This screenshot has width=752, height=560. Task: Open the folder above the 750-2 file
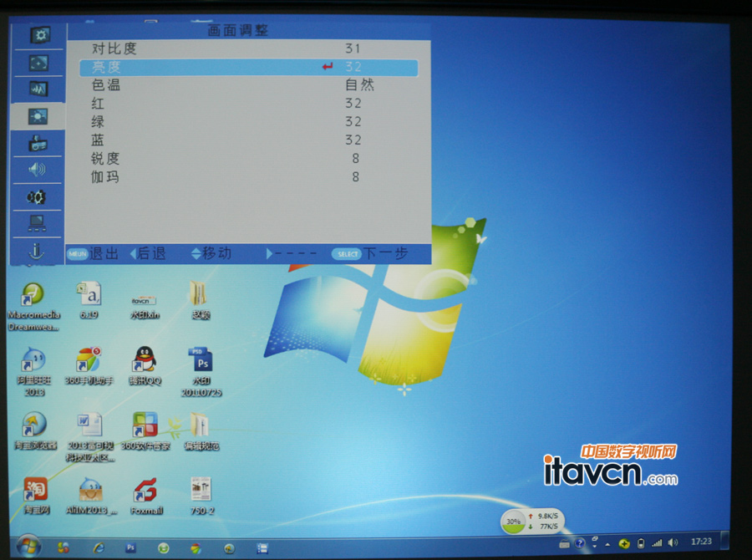click(201, 431)
